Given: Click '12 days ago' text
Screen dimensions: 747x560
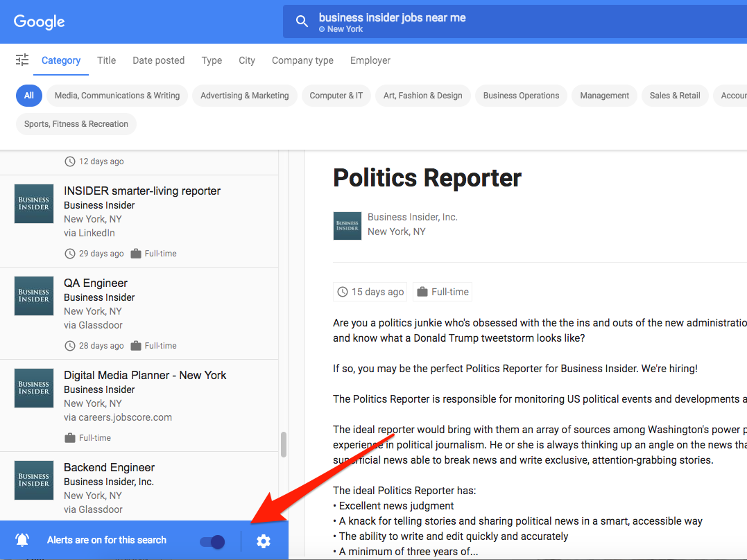Looking at the screenshot, I should pyautogui.click(x=94, y=161).
